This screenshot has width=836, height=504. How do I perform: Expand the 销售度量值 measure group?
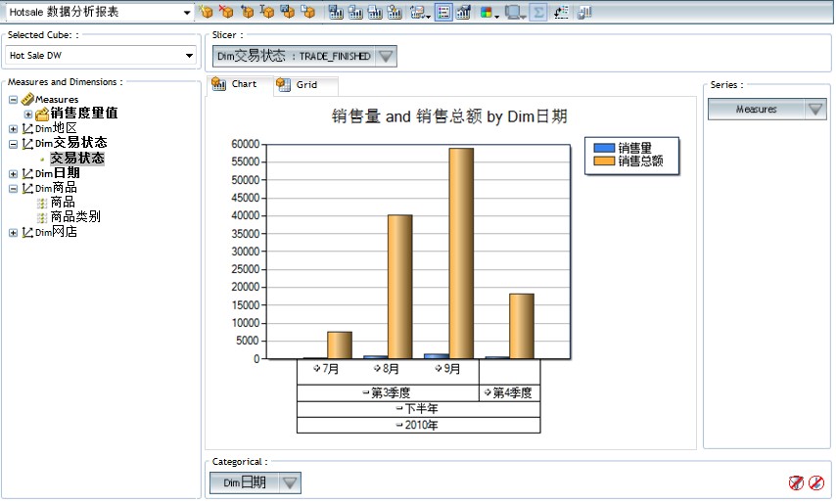click(28, 115)
